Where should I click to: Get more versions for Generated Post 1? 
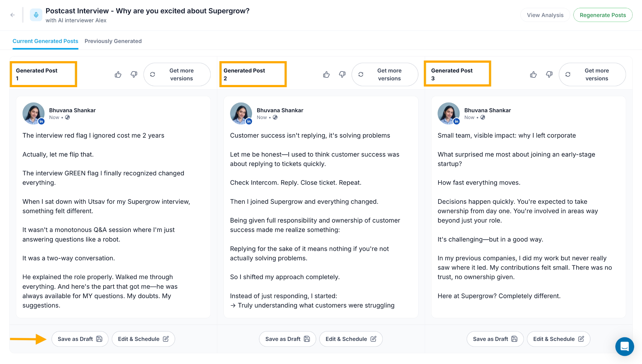click(177, 75)
